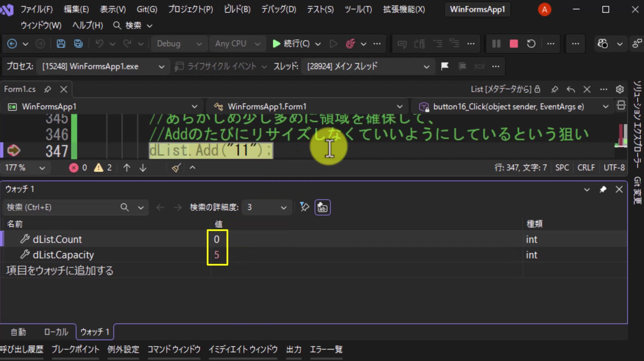The image size is (644, 361).
Task: Click the 続行(C) continue button
Action: (291, 44)
